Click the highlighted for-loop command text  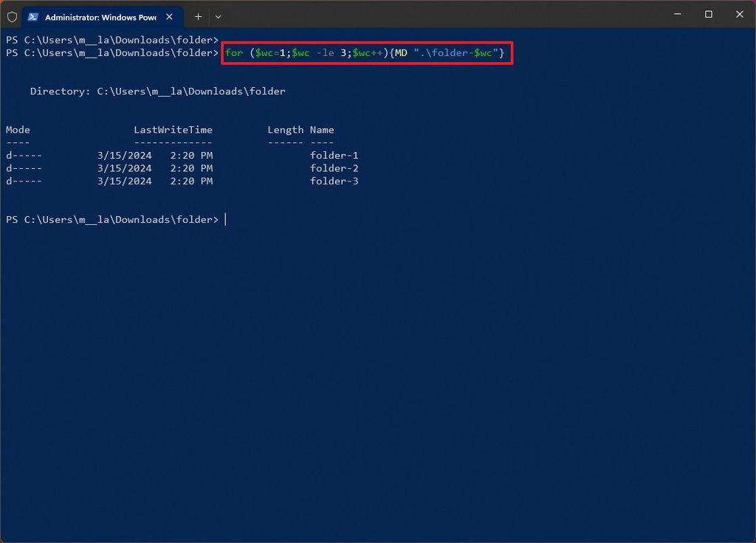pos(367,52)
